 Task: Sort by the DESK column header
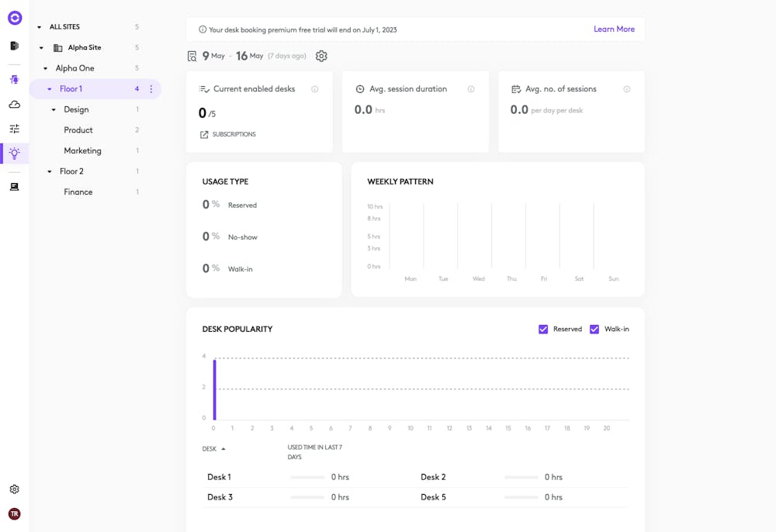[209, 448]
